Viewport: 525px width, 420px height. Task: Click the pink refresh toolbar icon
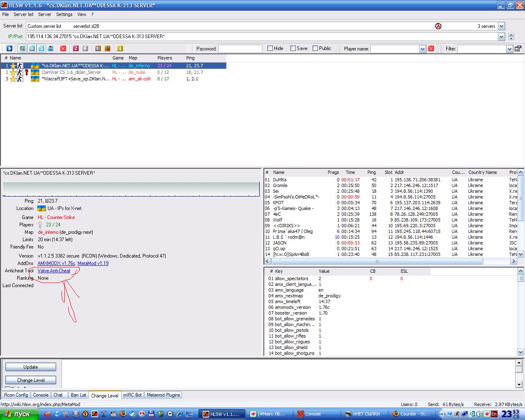(x=76, y=48)
